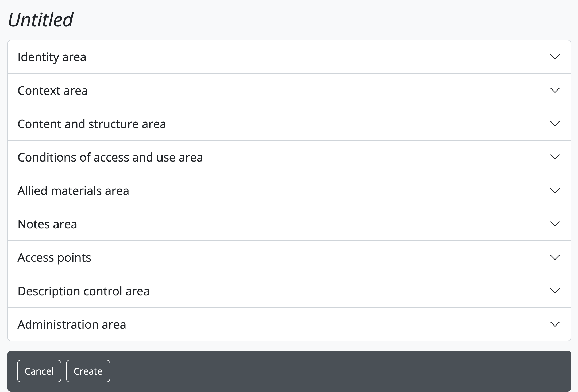The height and width of the screenshot is (392, 578).
Task: Click chevron icon beside Description control area
Action: point(555,291)
